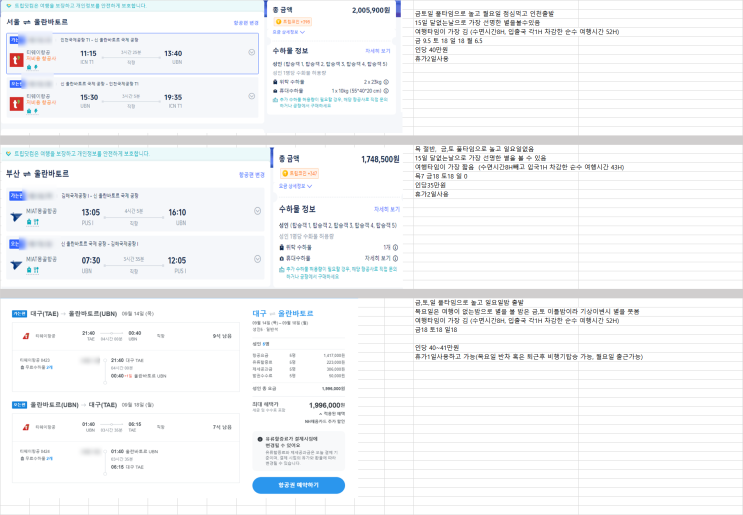Click MIAT airline logo on 07:30 flight
Screen dimensions: 743x515
(x=16, y=265)
